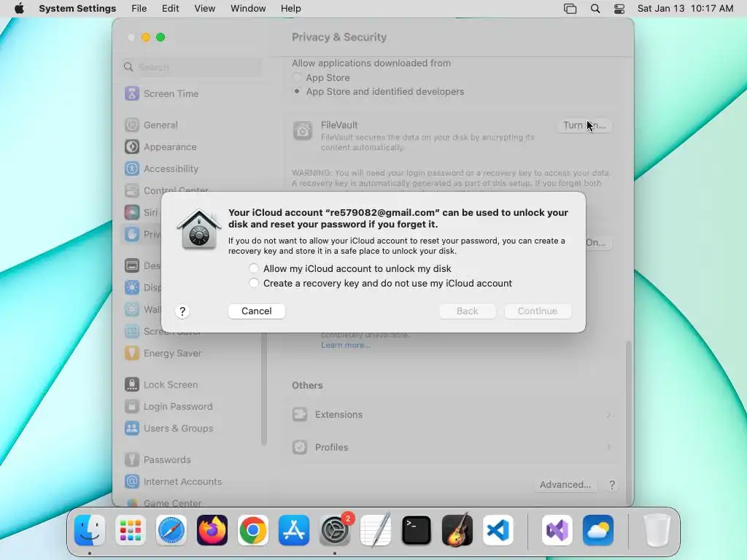Click the Accessibility sidebar icon
This screenshot has height=560, width=747.
(132, 168)
